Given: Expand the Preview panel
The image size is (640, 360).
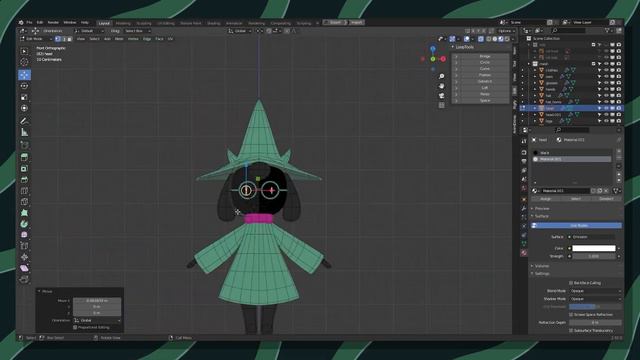Looking at the screenshot, I should point(542,209).
